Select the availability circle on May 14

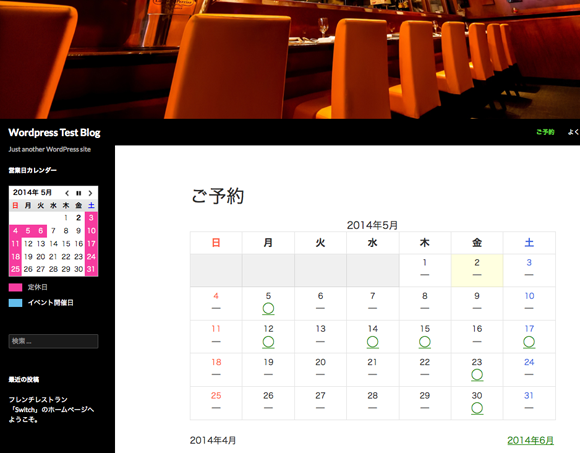click(372, 342)
